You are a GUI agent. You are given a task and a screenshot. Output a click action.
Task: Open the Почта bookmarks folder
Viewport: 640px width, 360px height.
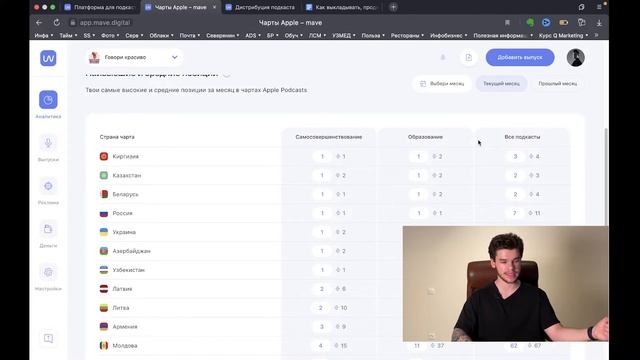pyautogui.click(x=190, y=36)
